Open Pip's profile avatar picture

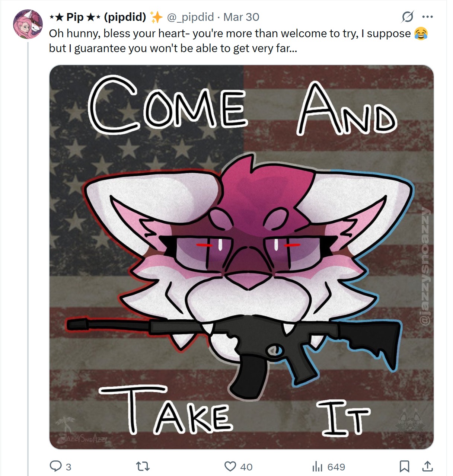tap(28, 25)
